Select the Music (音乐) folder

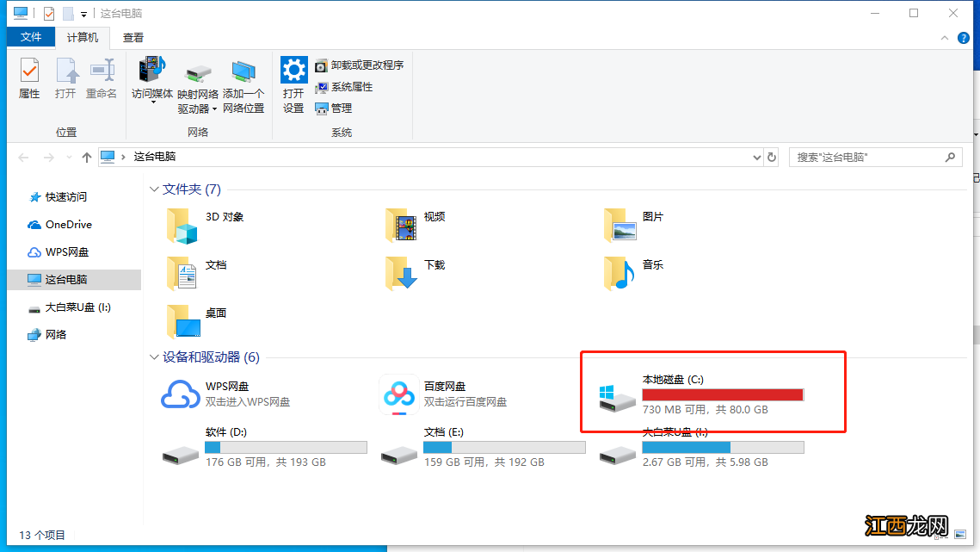[x=619, y=274]
